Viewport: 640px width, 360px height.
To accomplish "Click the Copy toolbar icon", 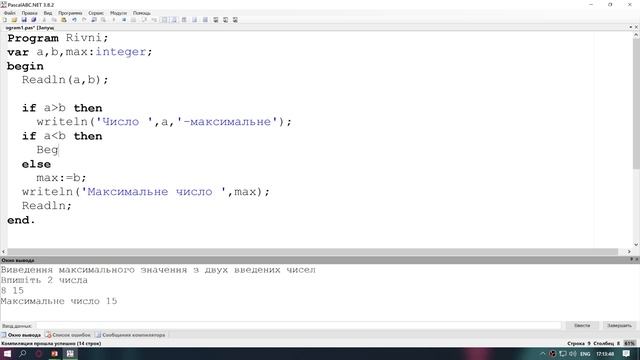I will click(x=54, y=20).
